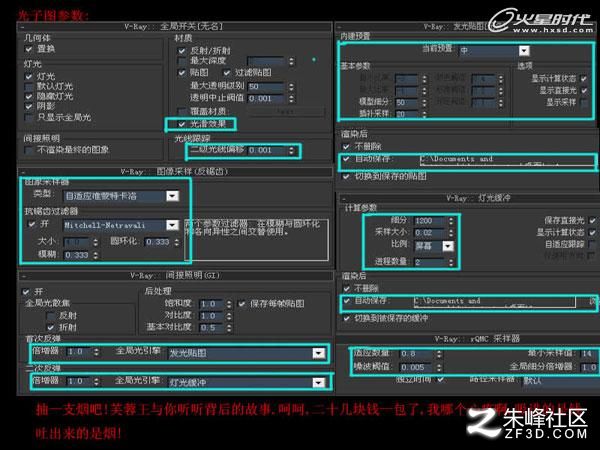Click the 全局细分倍增器 field
The width and height of the screenshot is (600, 450).
(588, 367)
